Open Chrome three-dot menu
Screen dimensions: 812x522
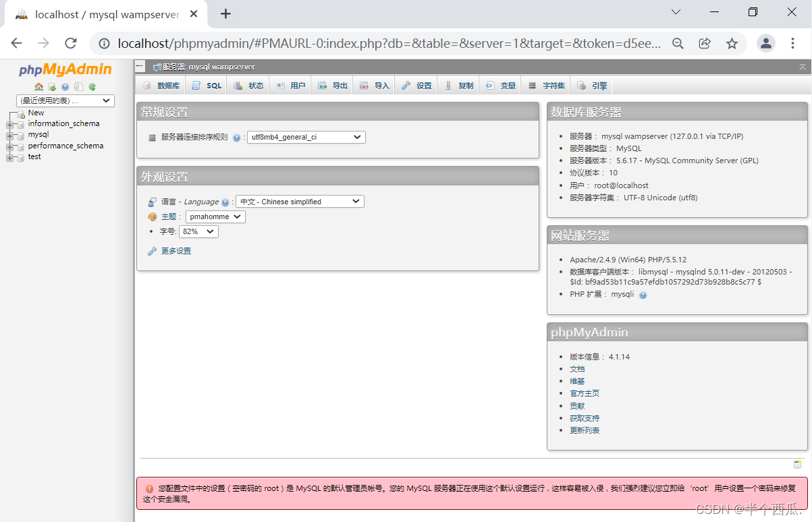click(x=793, y=43)
